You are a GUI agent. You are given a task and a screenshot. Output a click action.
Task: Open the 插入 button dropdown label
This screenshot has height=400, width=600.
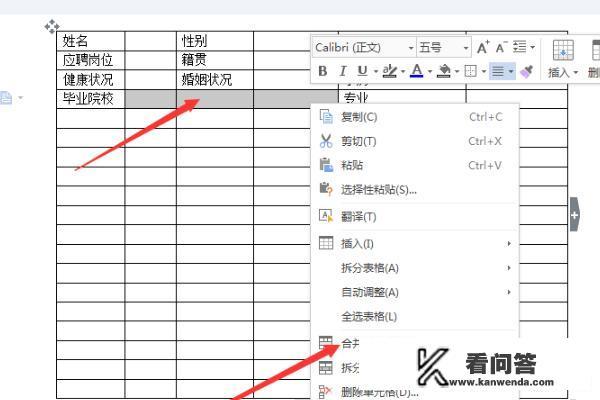(562, 72)
